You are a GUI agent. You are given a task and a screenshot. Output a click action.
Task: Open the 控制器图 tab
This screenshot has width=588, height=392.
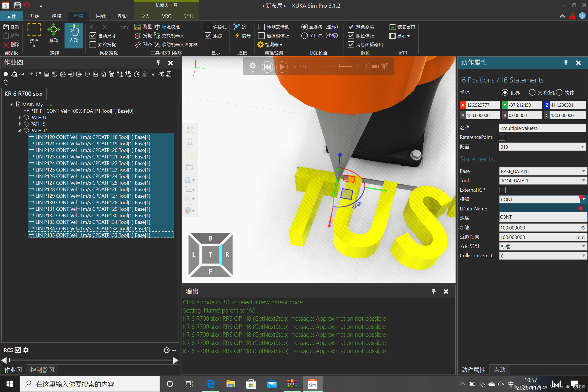click(42, 370)
